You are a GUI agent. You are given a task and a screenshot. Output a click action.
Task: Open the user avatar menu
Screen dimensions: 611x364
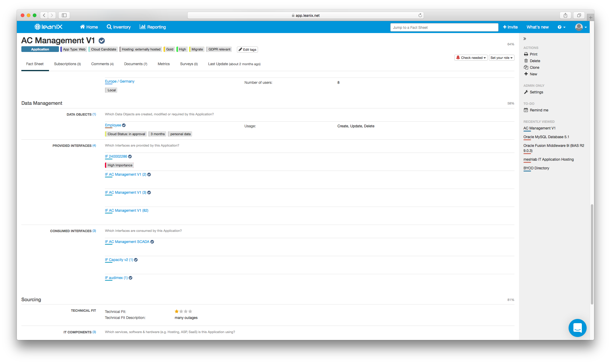581,27
